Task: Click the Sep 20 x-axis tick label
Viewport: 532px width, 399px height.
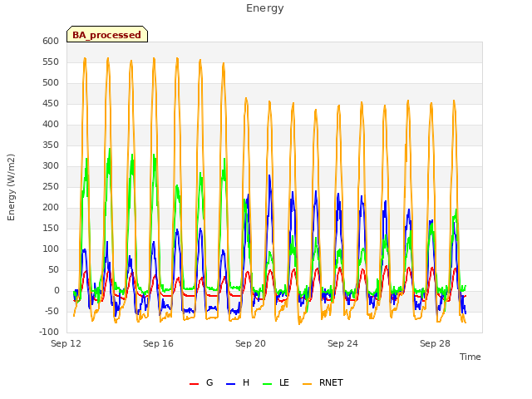Action: click(x=250, y=343)
